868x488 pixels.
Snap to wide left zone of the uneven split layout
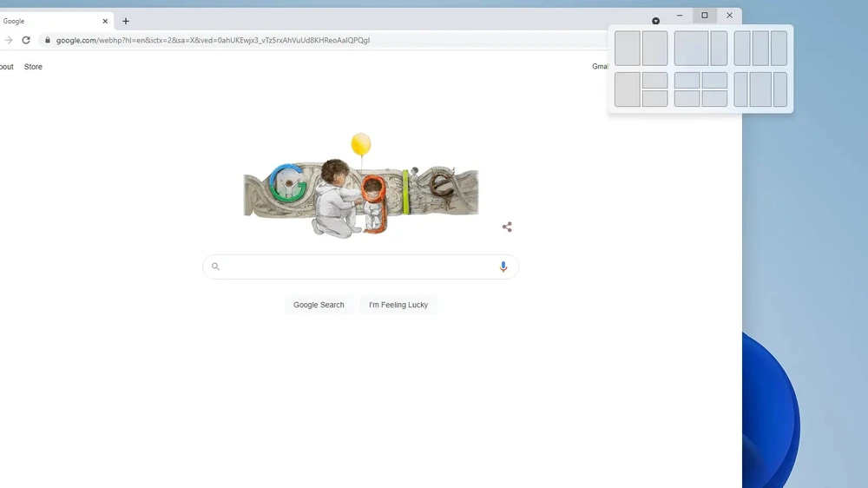tap(692, 48)
